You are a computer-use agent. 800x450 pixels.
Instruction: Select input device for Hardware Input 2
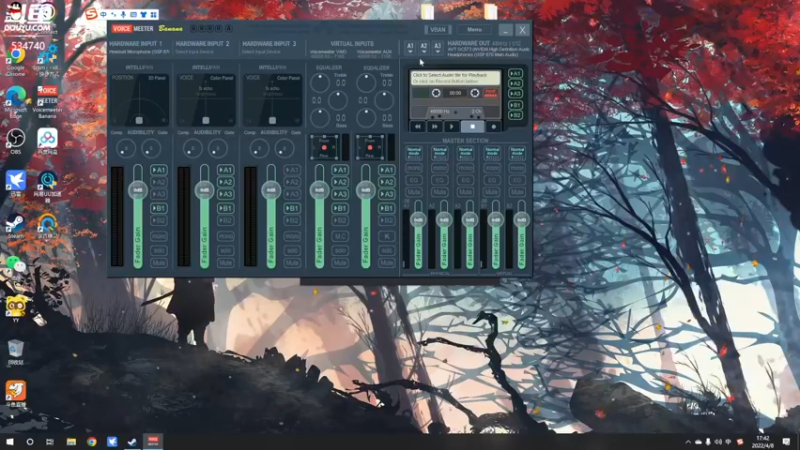click(x=194, y=52)
